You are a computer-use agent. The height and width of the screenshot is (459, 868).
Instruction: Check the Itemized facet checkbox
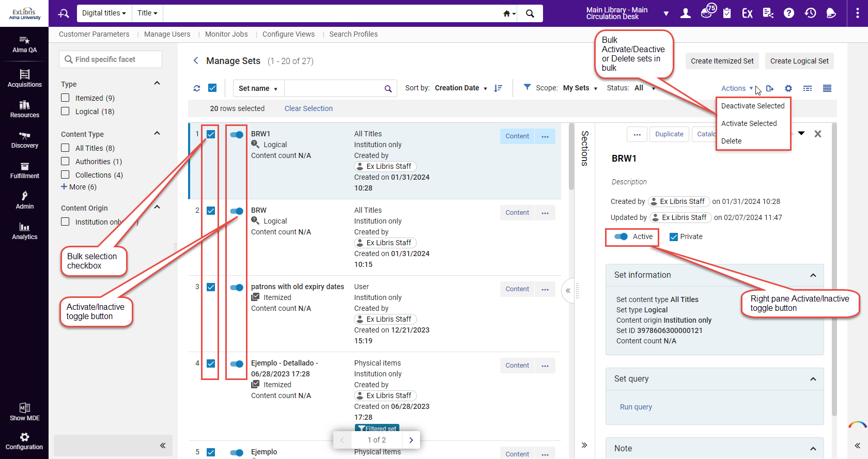pos(65,98)
